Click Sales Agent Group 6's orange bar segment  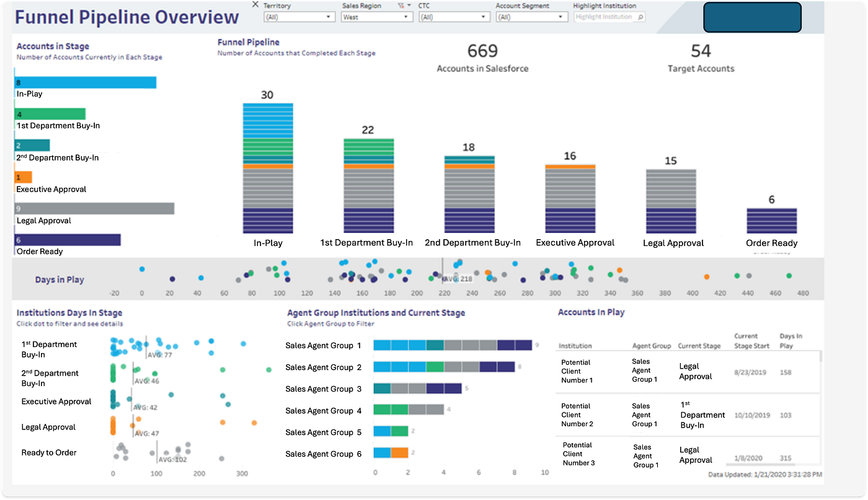point(401,454)
